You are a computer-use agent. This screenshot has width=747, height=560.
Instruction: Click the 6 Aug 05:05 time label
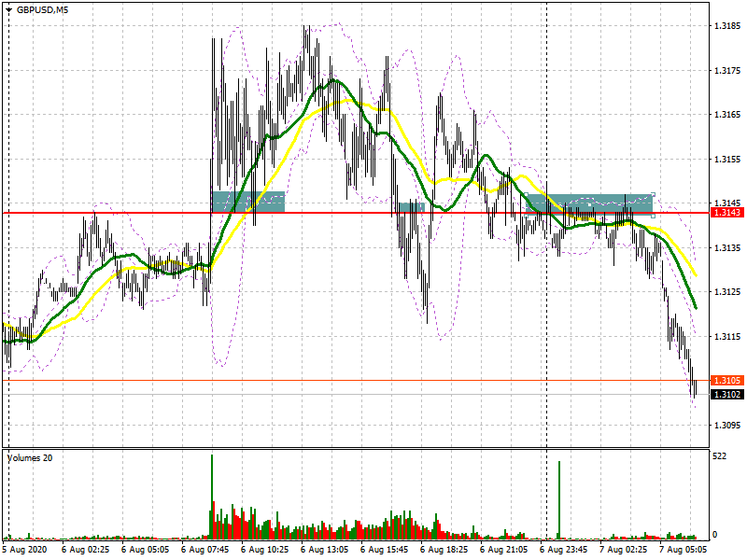145,550
